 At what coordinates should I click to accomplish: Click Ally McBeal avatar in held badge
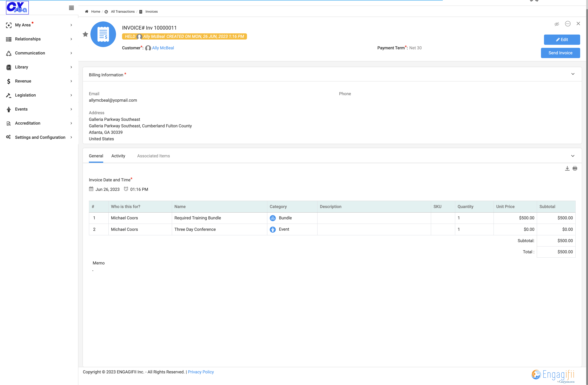pos(139,37)
